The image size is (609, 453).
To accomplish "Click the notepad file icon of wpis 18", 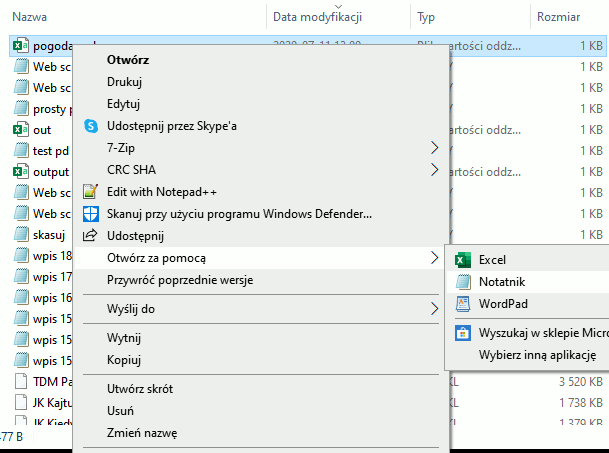I will (21, 255).
